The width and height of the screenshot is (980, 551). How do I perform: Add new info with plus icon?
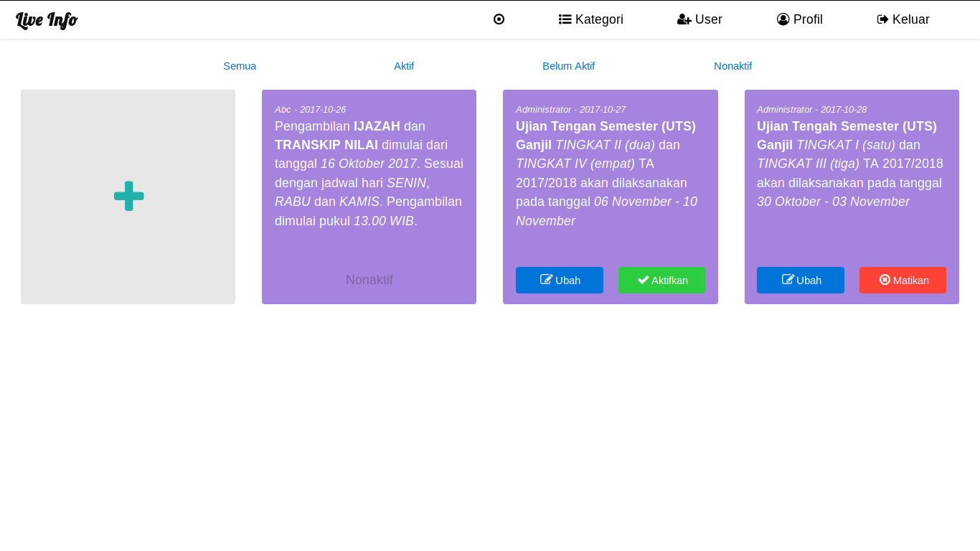[x=128, y=196]
